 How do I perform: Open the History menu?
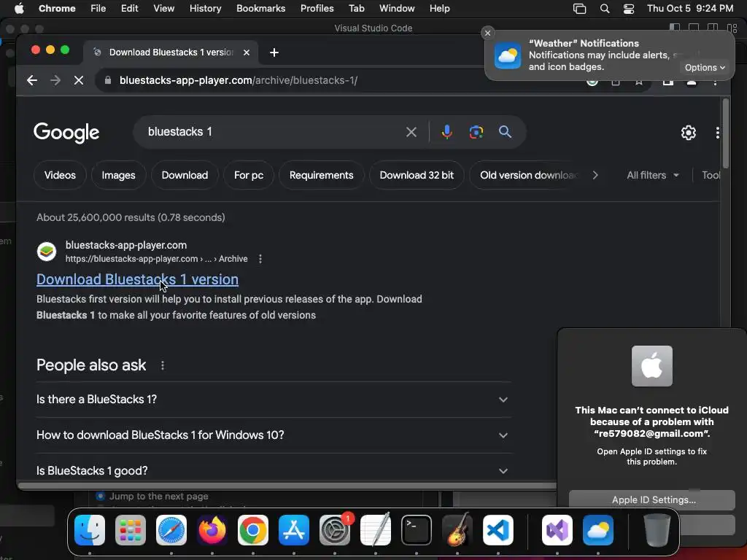click(x=205, y=9)
